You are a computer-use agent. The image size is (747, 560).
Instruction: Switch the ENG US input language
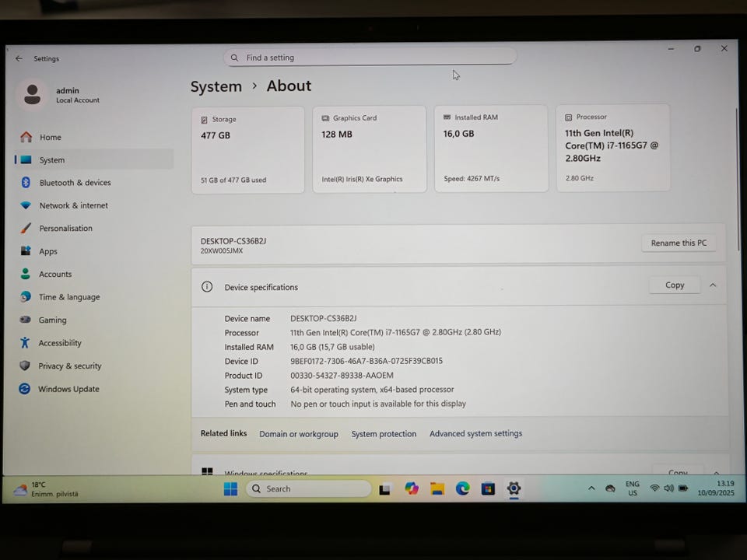pos(632,488)
